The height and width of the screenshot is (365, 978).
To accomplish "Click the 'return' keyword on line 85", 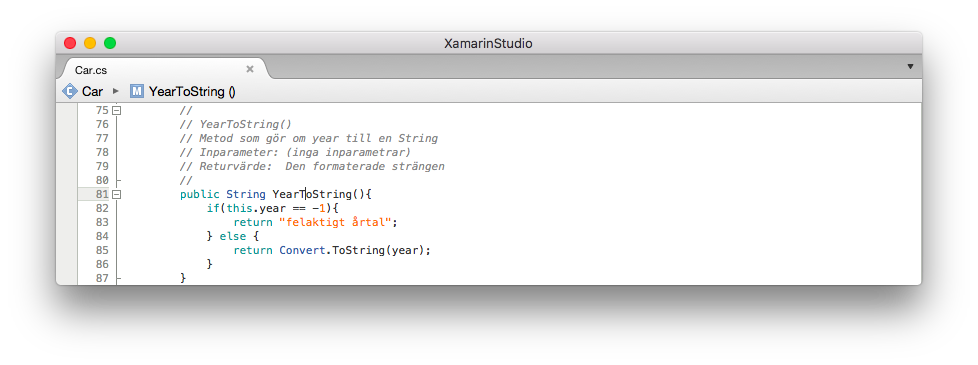I will [x=253, y=250].
